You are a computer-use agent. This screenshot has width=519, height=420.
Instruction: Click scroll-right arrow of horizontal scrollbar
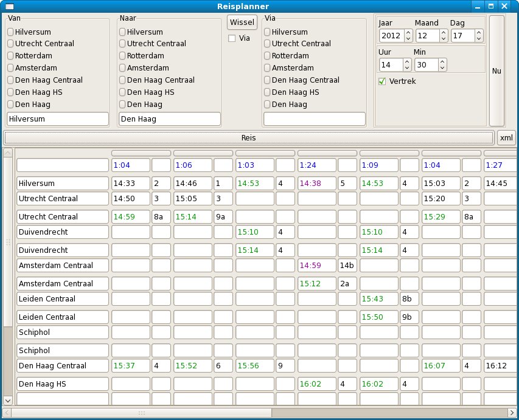click(512, 412)
